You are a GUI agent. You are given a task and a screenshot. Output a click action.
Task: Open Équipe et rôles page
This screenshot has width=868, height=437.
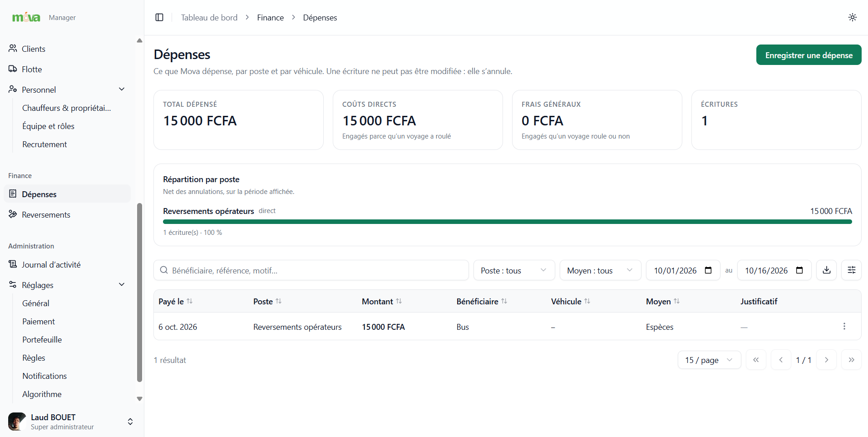(49, 126)
